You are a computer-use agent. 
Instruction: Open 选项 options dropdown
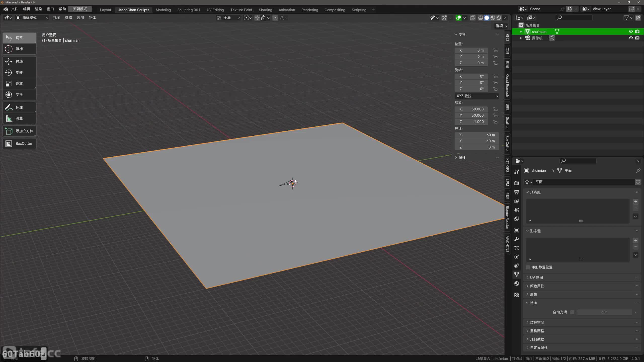(501, 26)
